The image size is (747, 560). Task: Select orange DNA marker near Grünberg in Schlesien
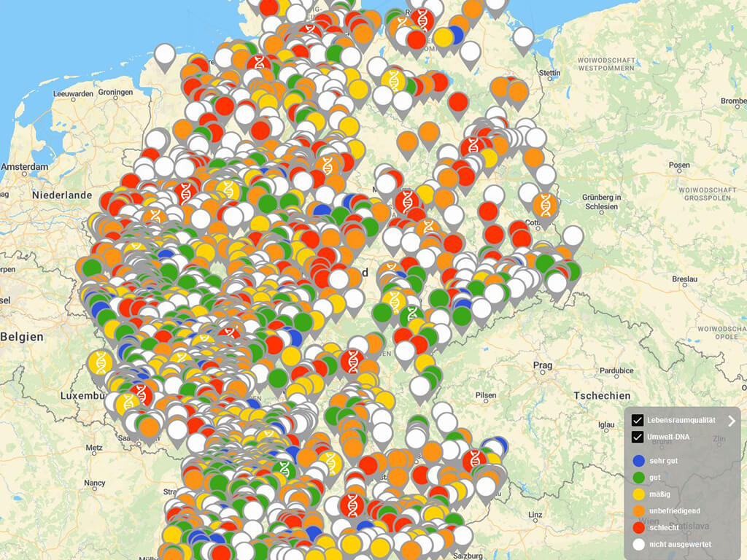545,204
